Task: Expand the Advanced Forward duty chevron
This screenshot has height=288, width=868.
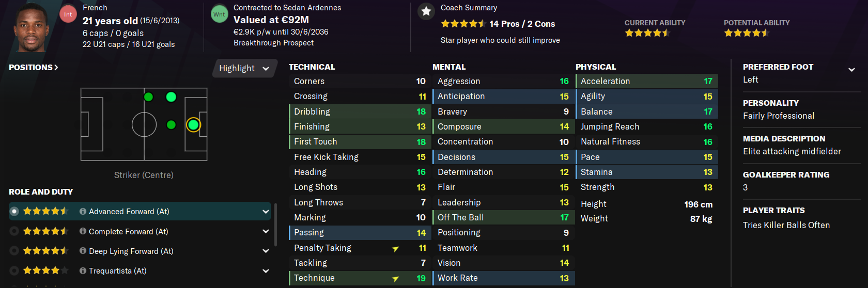Action: point(266,212)
